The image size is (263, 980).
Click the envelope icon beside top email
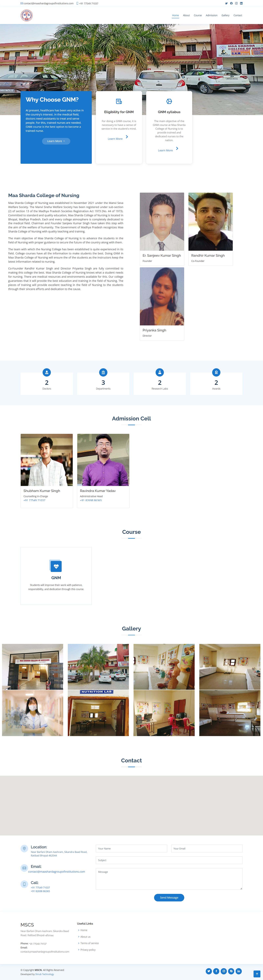tap(22, 3)
